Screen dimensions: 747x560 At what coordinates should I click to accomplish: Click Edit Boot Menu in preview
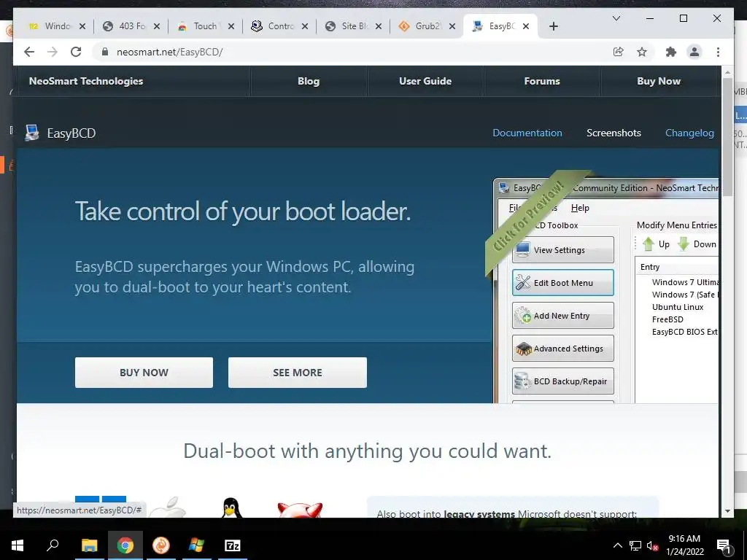tap(563, 282)
